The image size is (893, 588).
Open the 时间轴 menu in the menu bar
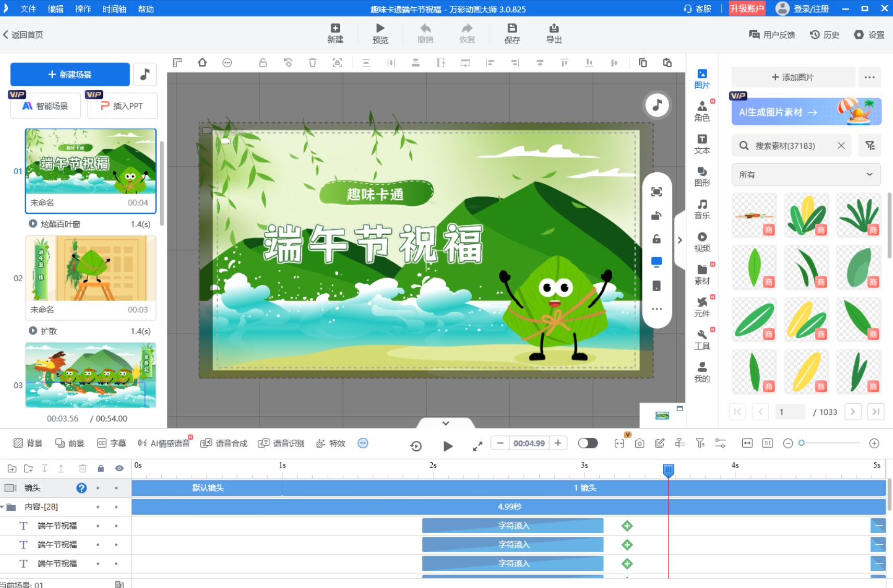113,8
